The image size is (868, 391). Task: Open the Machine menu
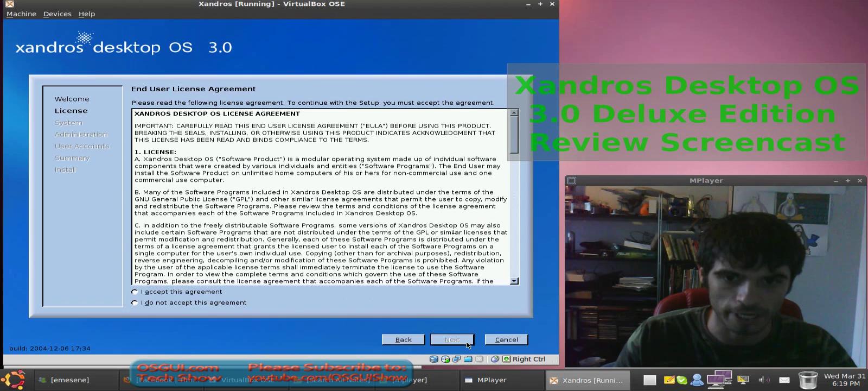pos(21,14)
